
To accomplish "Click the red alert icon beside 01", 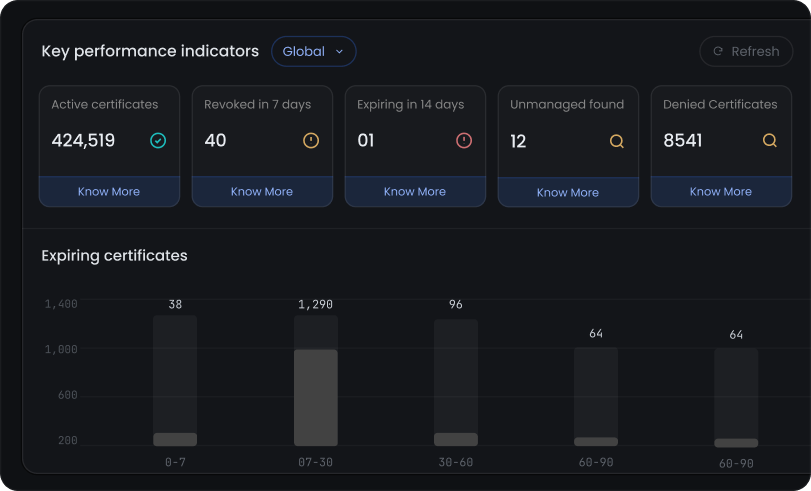I will coord(464,140).
